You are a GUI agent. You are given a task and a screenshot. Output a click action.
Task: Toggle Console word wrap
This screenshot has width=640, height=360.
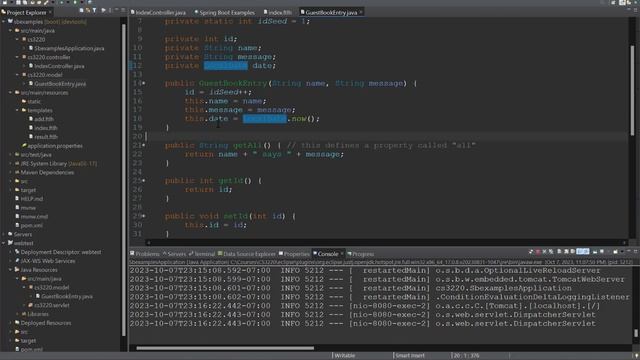[x=572, y=252]
